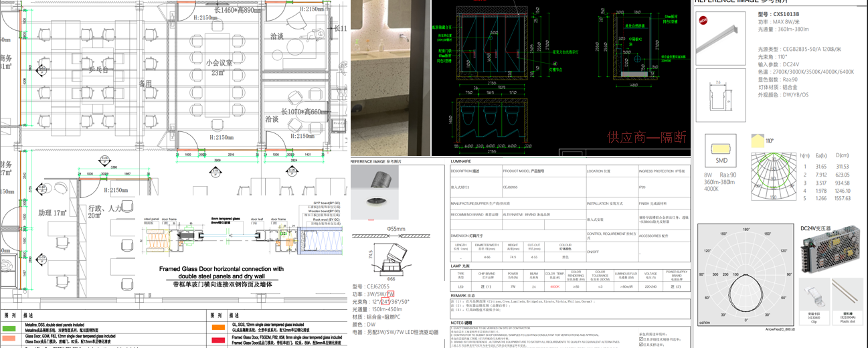Click the 行政、人力 20m² room label
Viewport: 868px width, 348px height.
point(104,211)
